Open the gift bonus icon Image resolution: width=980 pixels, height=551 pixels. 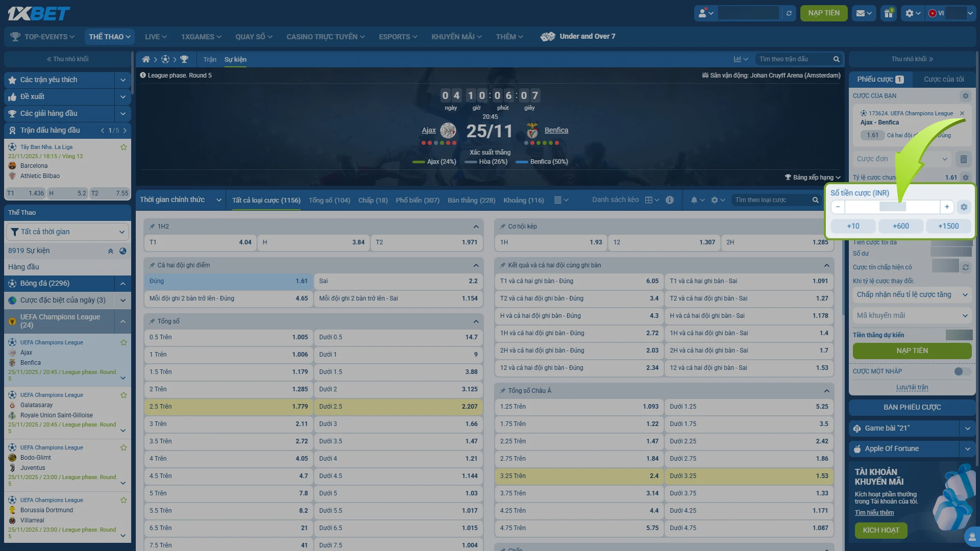click(x=889, y=13)
